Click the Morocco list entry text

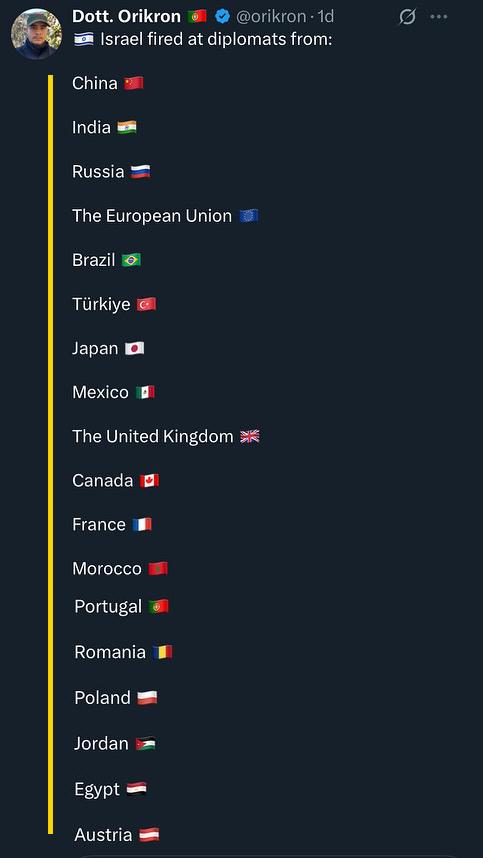click(107, 569)
